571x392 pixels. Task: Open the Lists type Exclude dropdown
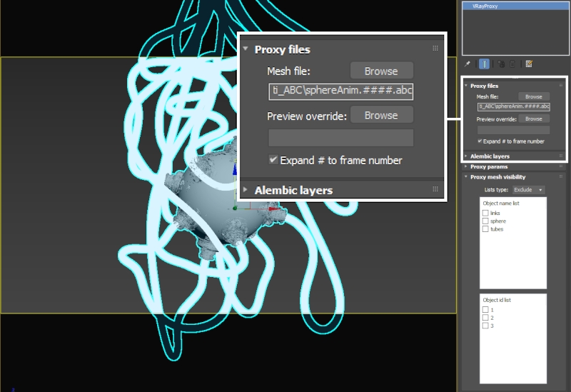(529, 190)
